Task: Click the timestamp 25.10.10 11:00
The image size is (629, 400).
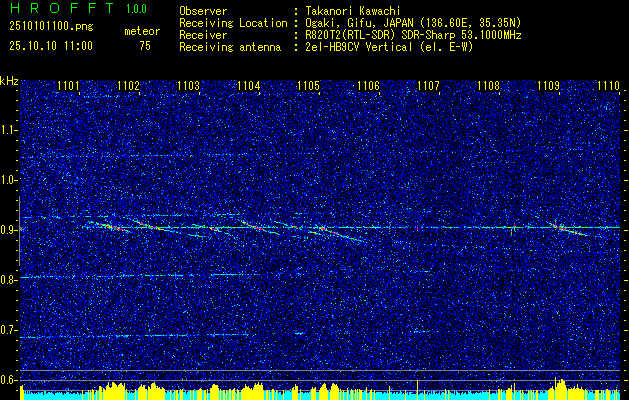Action: pyautogui.click(x=51, y=46)
